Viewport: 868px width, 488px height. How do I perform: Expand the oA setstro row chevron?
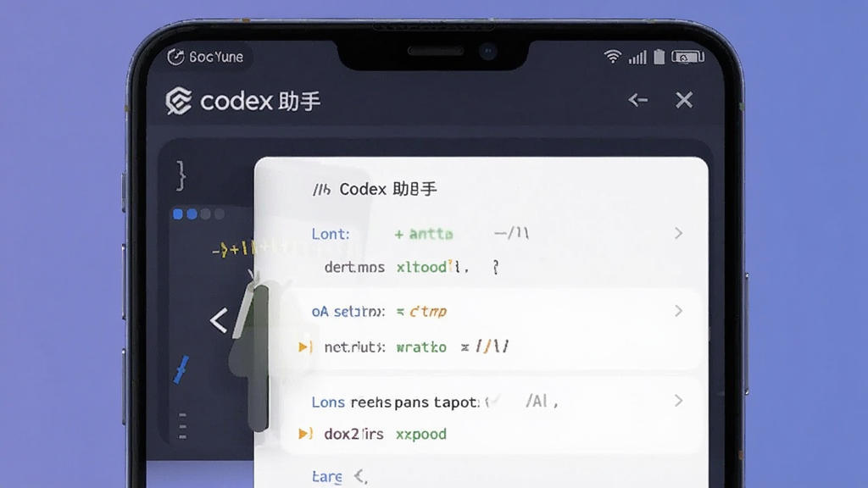click(x=678, y=311)
